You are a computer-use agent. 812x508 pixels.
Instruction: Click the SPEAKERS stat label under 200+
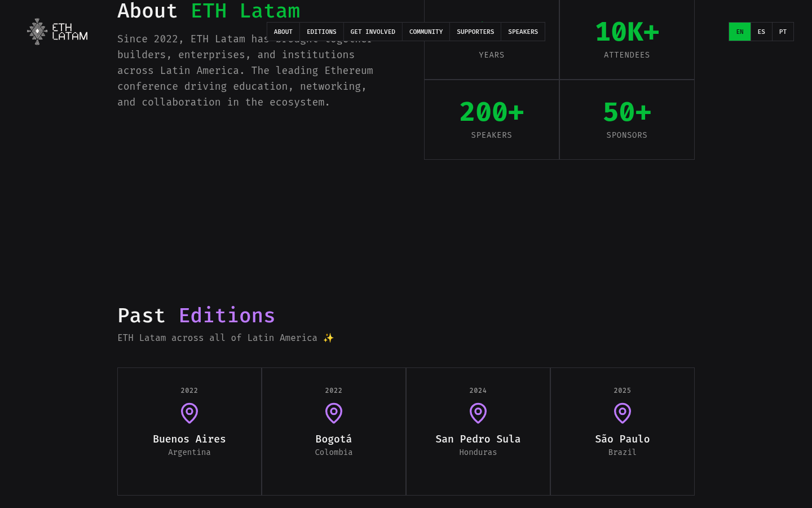tap(492, 135)
